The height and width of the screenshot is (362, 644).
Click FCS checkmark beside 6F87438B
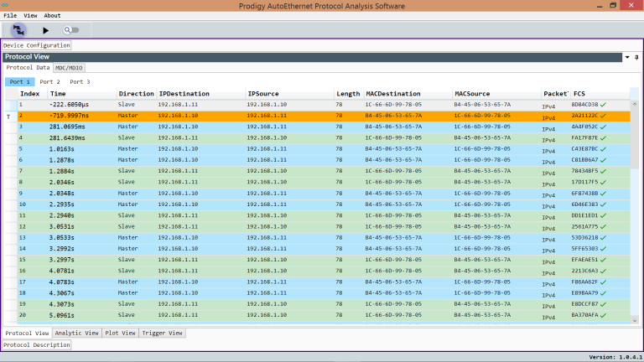tap(604, 194)
